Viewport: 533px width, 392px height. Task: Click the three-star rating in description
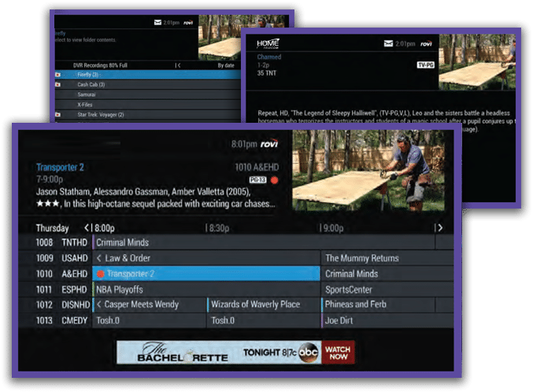pos(47,204)
